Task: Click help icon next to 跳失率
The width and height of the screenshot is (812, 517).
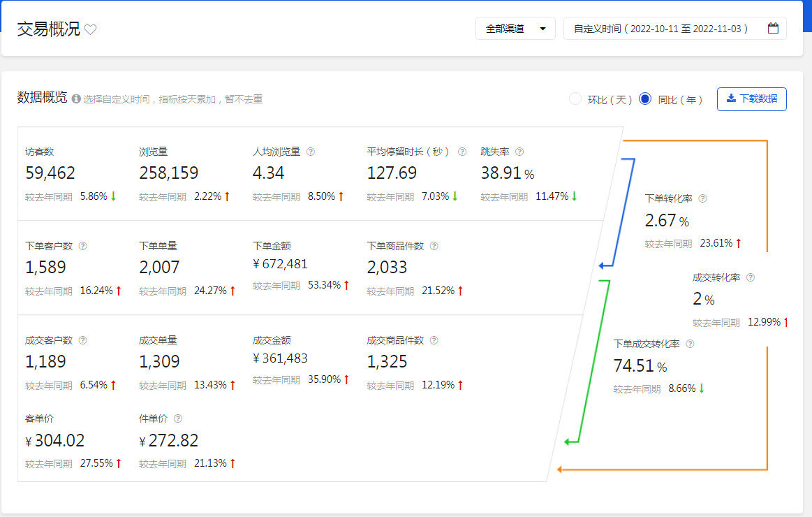Action: pyautogui.click(x=519, y=152)
